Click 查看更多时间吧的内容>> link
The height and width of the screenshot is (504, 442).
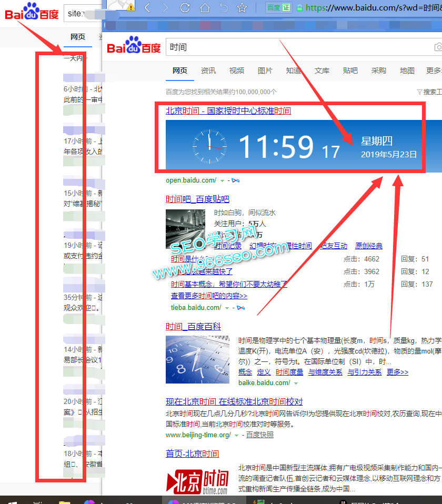209,296
